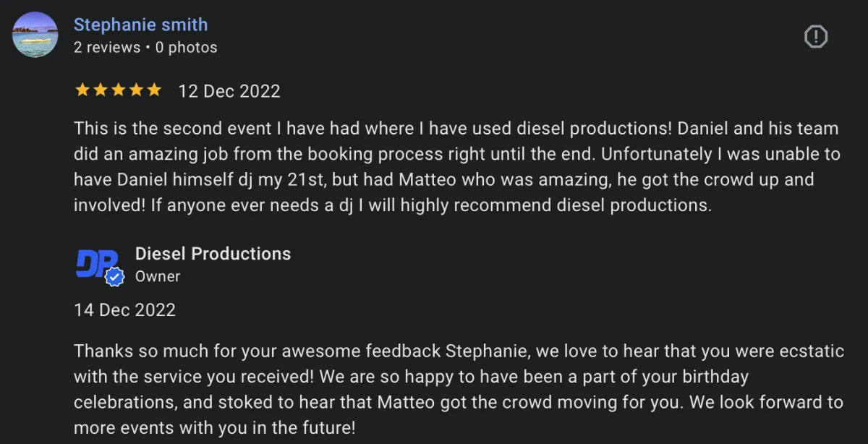Click the "Owner" label beneath Diesel Productions

158,276
